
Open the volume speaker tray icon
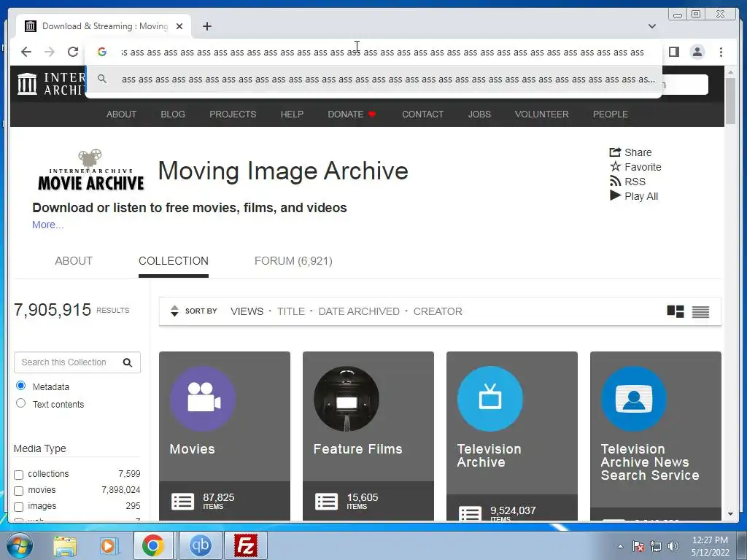pos(673,546)
